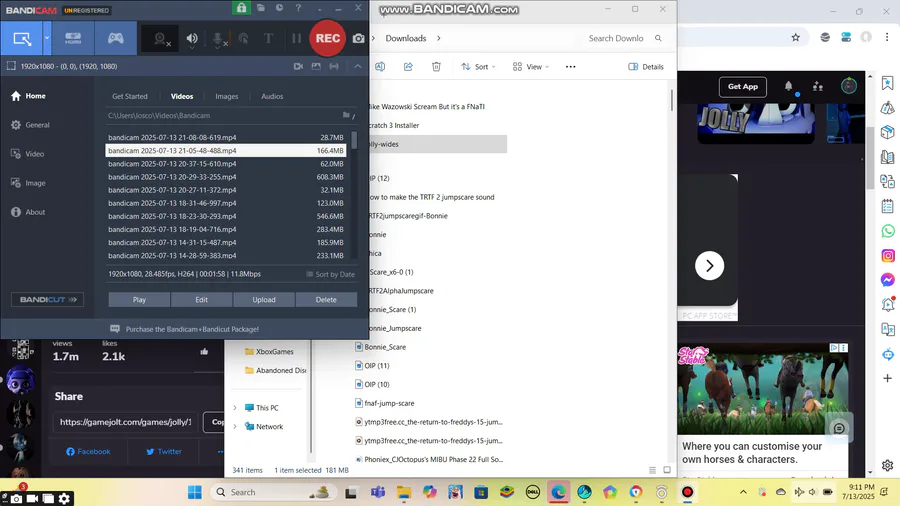Open About section in Bandicam sidebar

[28, 212]
